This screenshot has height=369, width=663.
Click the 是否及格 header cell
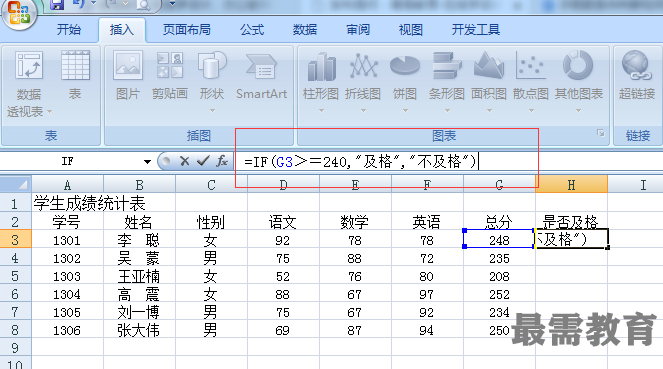[571, 221]
